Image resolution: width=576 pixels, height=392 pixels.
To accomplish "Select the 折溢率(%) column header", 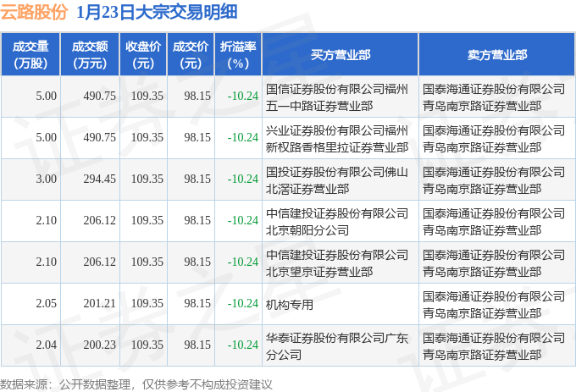I will tap(238, 55).
